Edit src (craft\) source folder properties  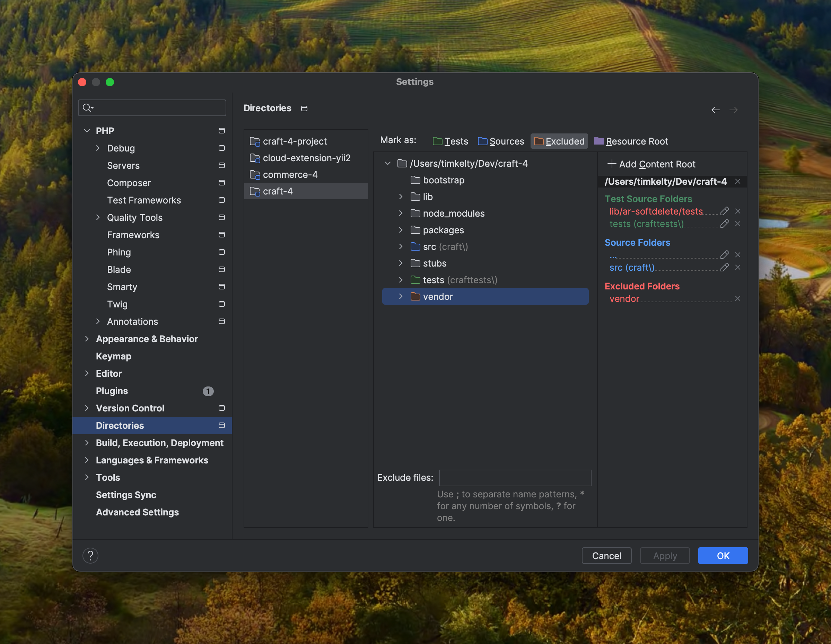(x=725, y=268)
